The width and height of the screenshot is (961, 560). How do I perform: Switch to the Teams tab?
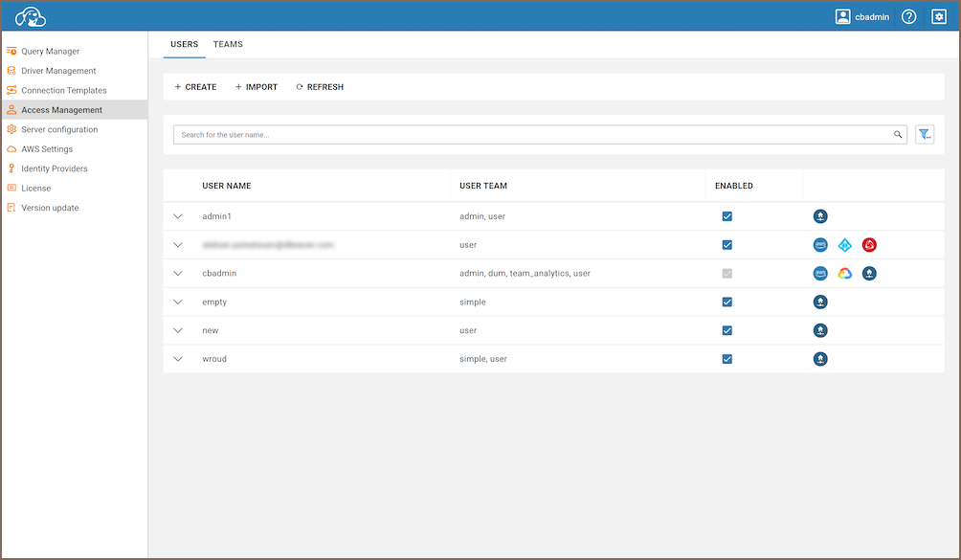pos(228,44)
